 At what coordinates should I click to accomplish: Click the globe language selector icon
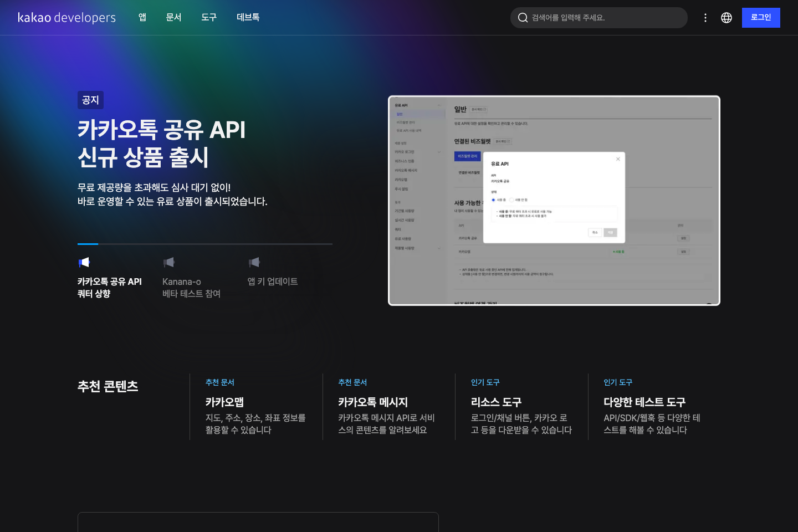pyautogui.click(x=726, y=17)
